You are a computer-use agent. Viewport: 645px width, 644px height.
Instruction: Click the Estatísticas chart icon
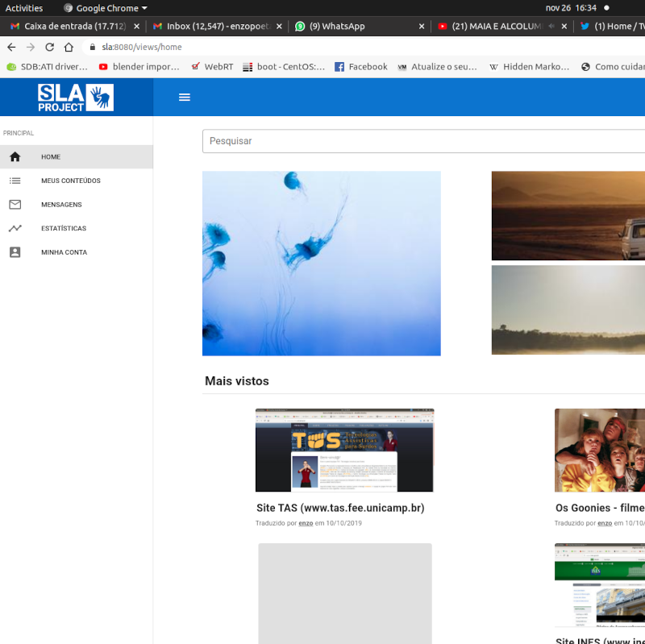(x=15, y=228)
